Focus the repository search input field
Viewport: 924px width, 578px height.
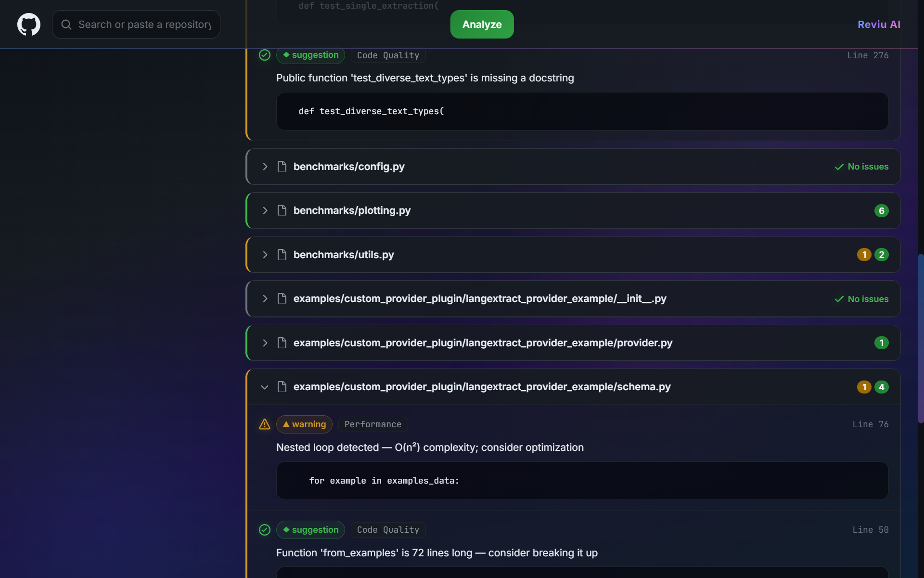(x=144, y=25)
